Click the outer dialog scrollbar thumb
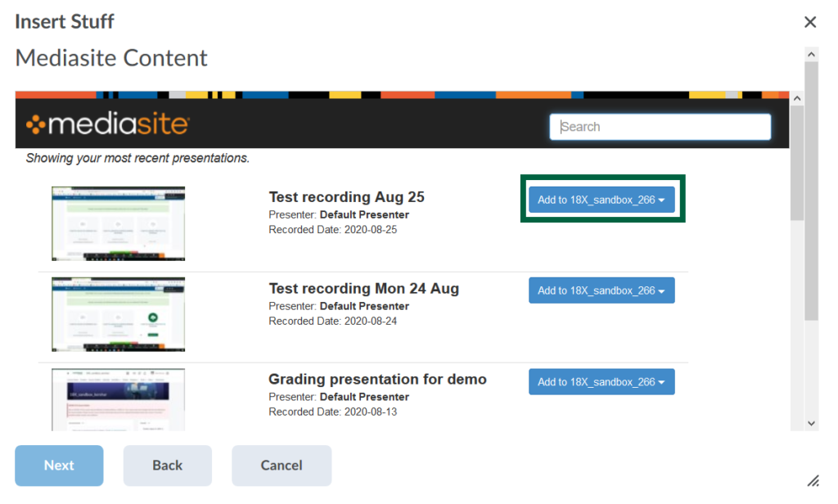This screenshot has height=504, width=838. (x=811, y=188)
